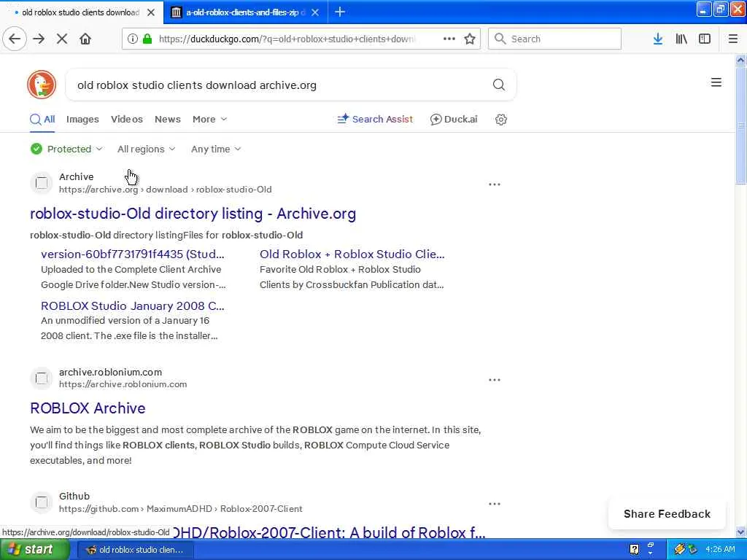Open the Library bookmarks icon
This screenshot has width=747, height=560.
[x=681, y=39]
